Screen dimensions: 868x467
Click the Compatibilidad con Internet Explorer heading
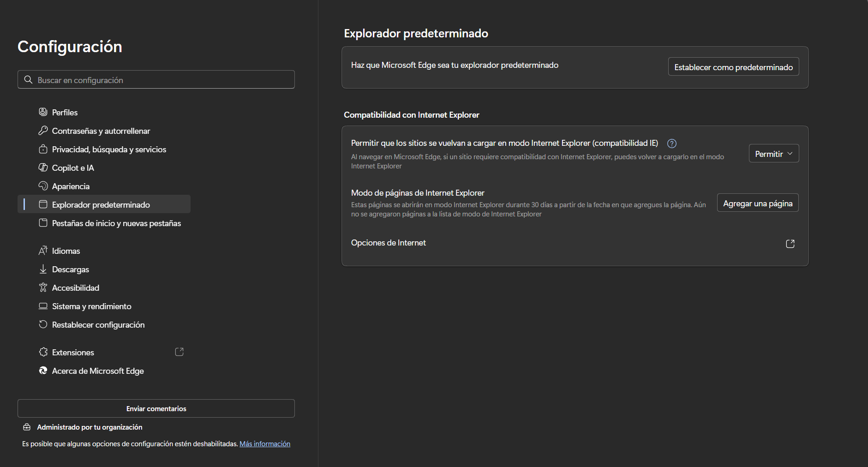412,115
